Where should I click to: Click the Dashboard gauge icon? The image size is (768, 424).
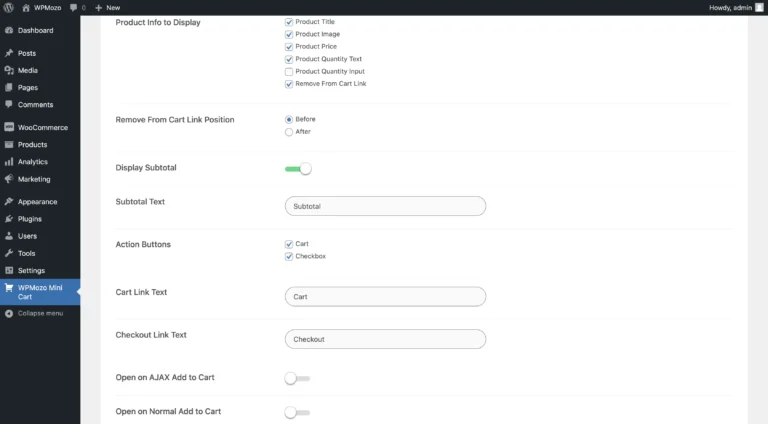tap(9, 30)
